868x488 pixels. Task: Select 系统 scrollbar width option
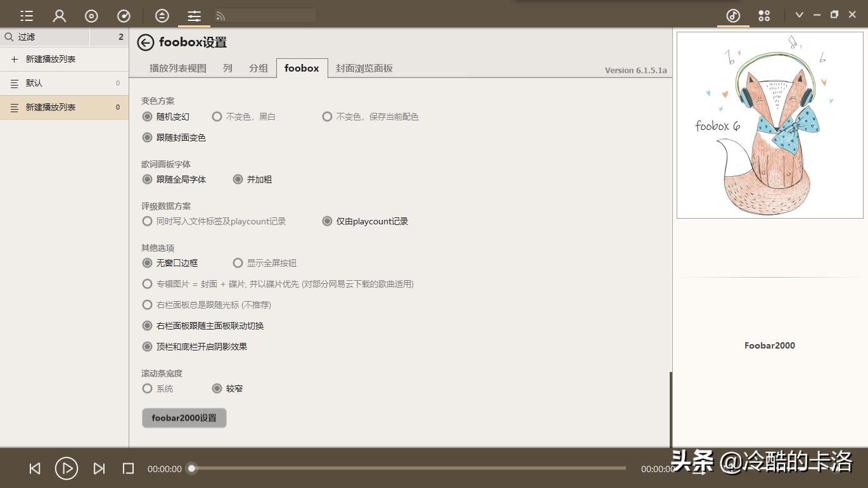pos(147,388)
